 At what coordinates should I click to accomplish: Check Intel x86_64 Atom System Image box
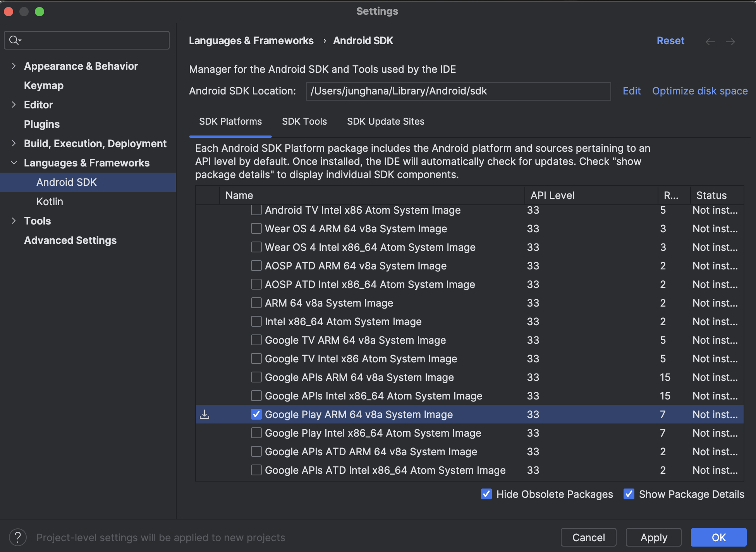256,322
